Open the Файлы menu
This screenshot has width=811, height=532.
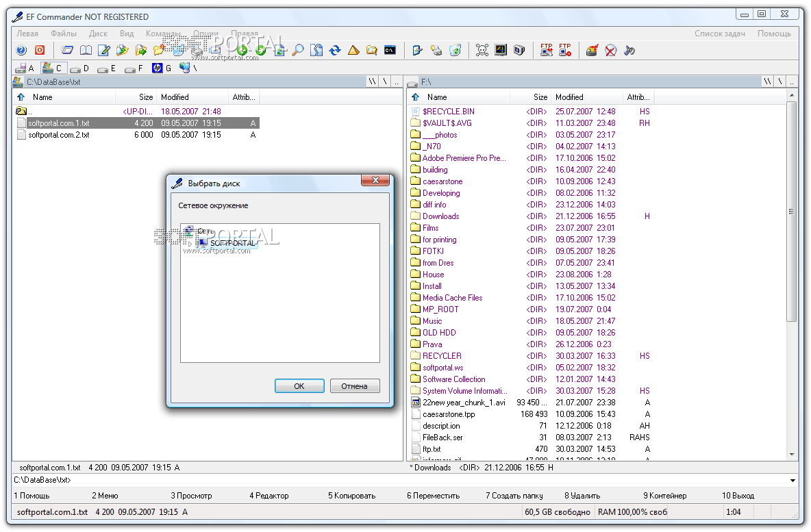point(64,34)
